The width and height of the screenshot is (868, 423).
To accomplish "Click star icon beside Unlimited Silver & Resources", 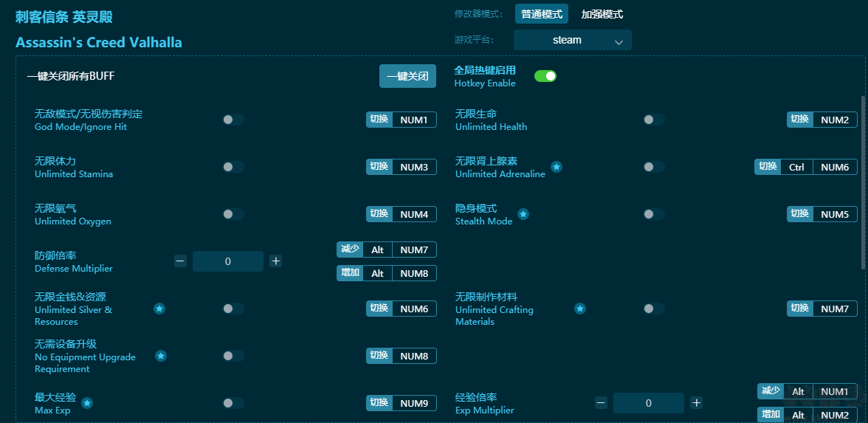I will click(159, 309).
